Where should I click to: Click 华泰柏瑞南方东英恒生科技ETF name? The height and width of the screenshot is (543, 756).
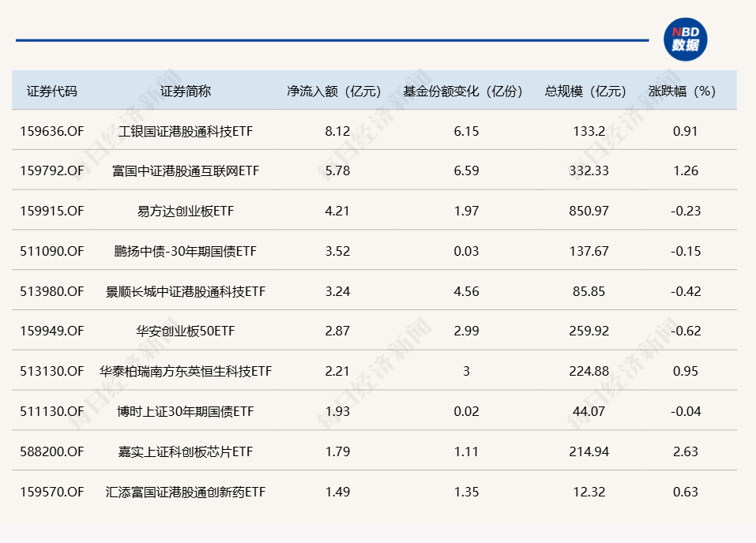click(x=186, y=371)
